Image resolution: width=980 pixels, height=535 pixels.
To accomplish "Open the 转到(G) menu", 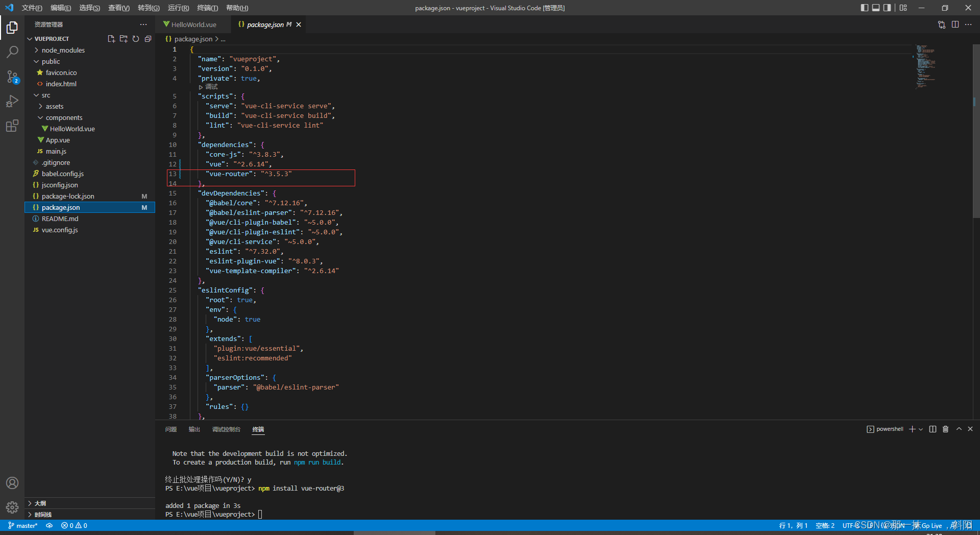I will (x=149, y=8).
